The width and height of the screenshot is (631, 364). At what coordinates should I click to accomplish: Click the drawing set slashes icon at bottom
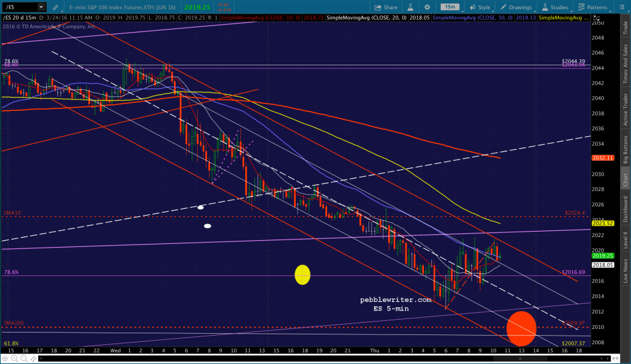(x=33, y=358)
